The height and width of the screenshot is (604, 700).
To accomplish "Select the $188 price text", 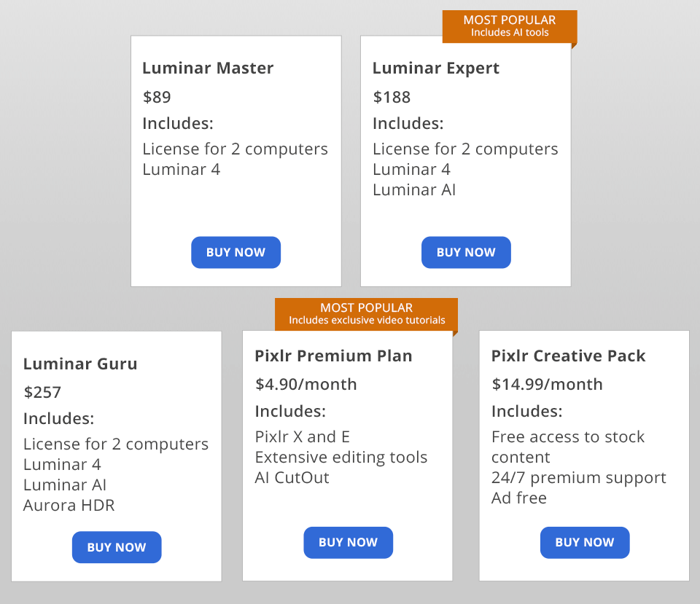I will coord(392,97).
